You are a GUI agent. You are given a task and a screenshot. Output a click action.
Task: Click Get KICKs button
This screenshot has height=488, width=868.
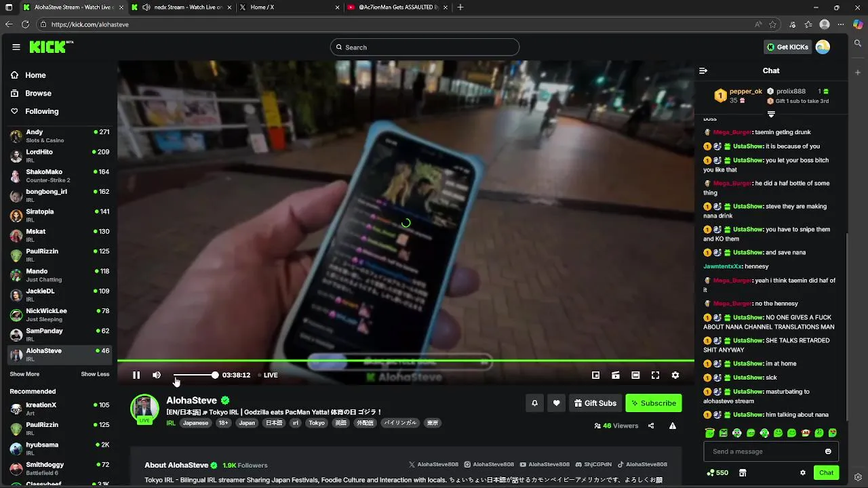coord(787,47)
